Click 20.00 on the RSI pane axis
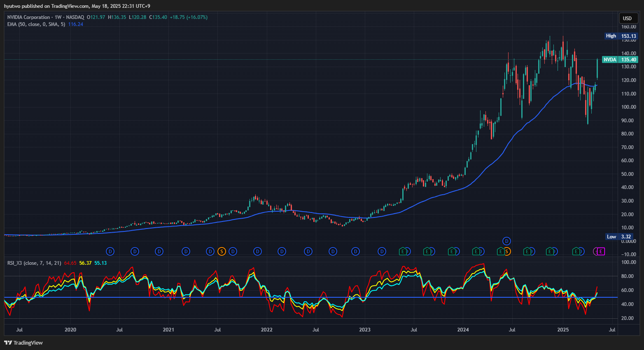The height and width of the screenshot is (350, 644). 628,318
